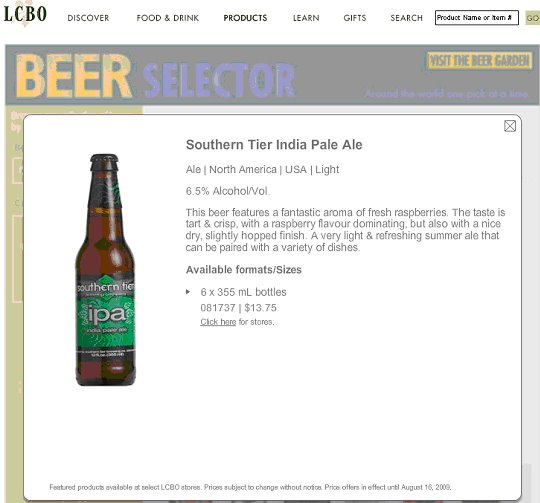This screenshot has width=540, height=503.
Task: Click the LCBO logo
Action: [25, 14]
